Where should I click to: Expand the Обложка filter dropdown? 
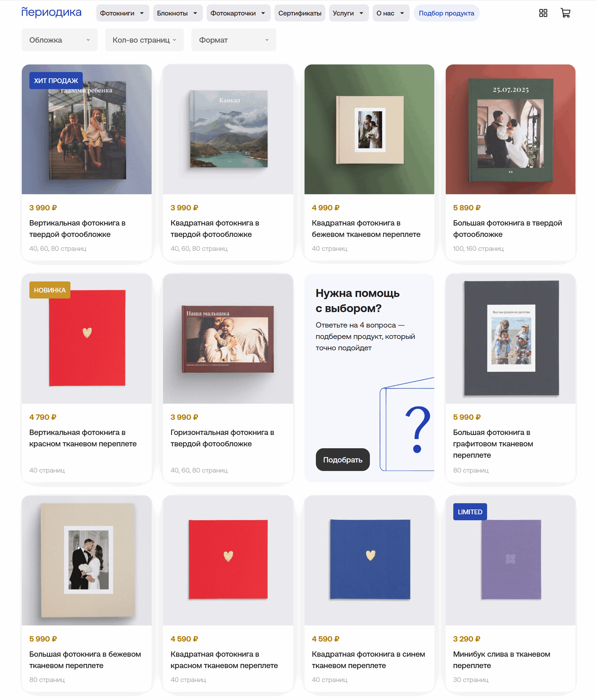59,40
